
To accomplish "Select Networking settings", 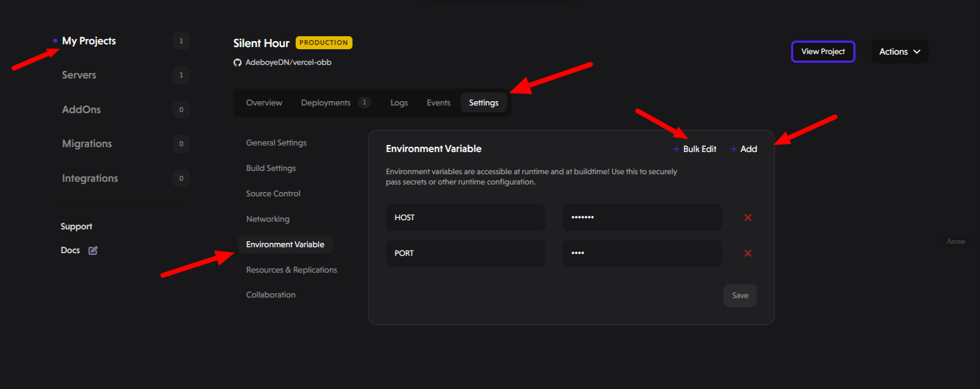I will click(x=268, y=219).
